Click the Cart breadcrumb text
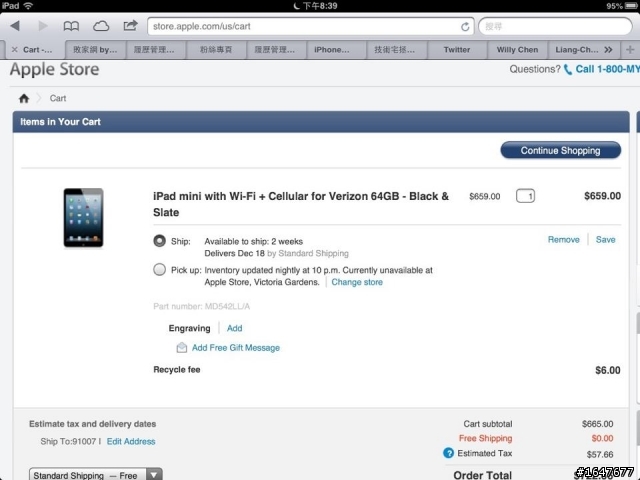Screen dimensions: 640x480 tap(58, 98)
